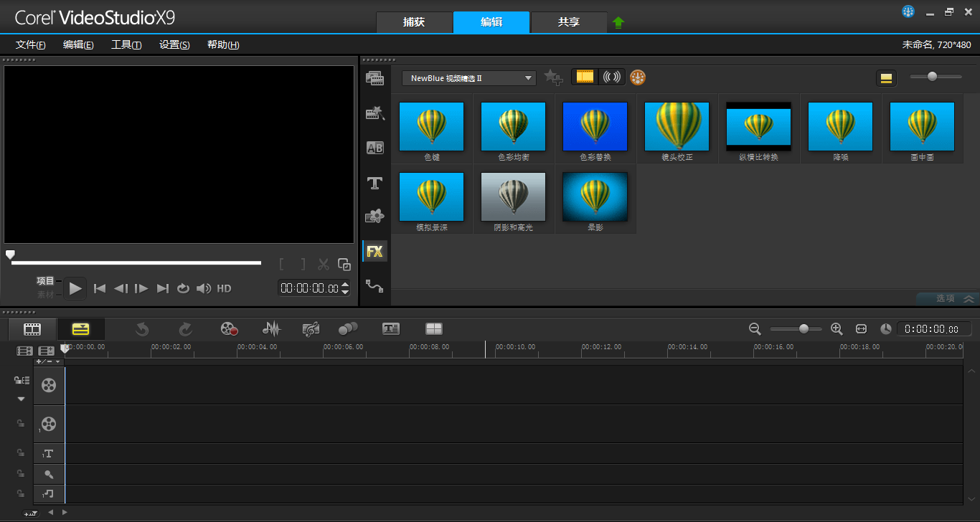Viewport: 980px width, 522px height.
Task: Show audio filters in the library
Action: click(x=612, y=77)
